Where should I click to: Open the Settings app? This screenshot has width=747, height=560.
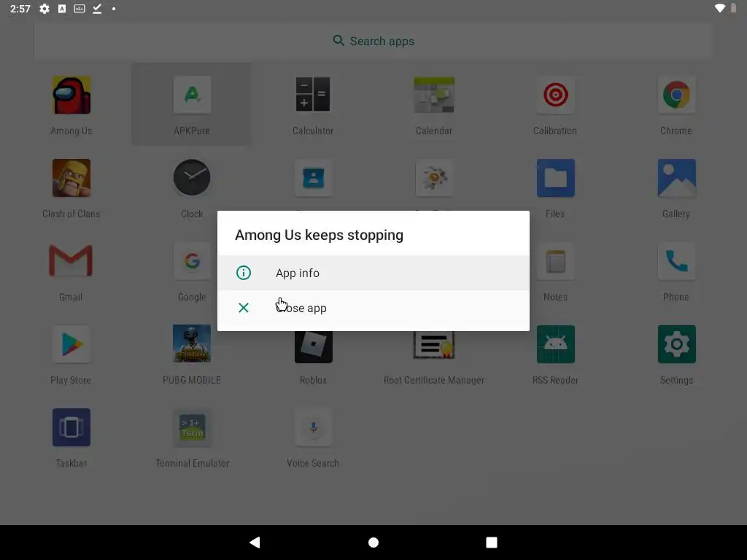[676, 344]
